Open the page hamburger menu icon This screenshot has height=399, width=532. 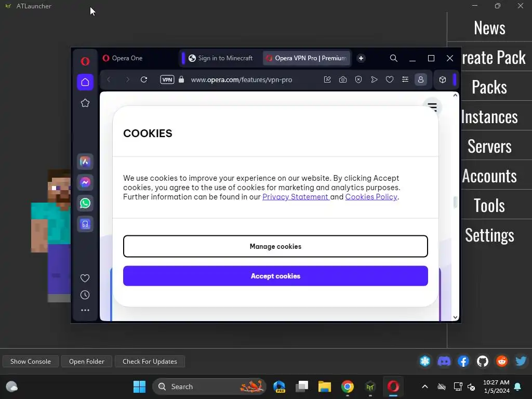[432, 107]
